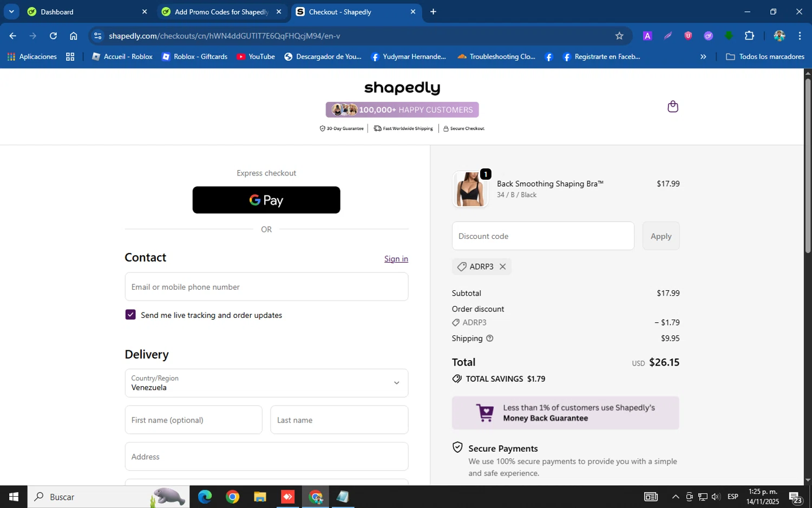The width and height of the screenshot is (812, 508).
Task: Open the Registrarte en Faceb... bookmark
Action: coord(601,56)
